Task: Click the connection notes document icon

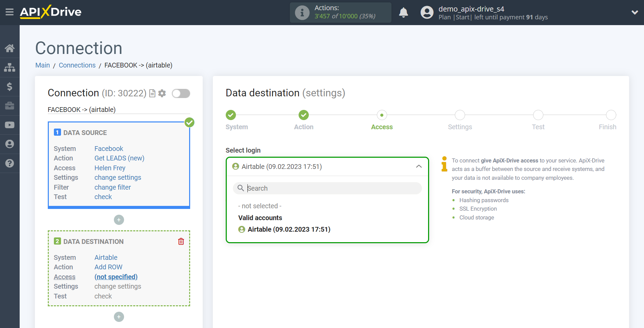Action: tap(153, 93)
